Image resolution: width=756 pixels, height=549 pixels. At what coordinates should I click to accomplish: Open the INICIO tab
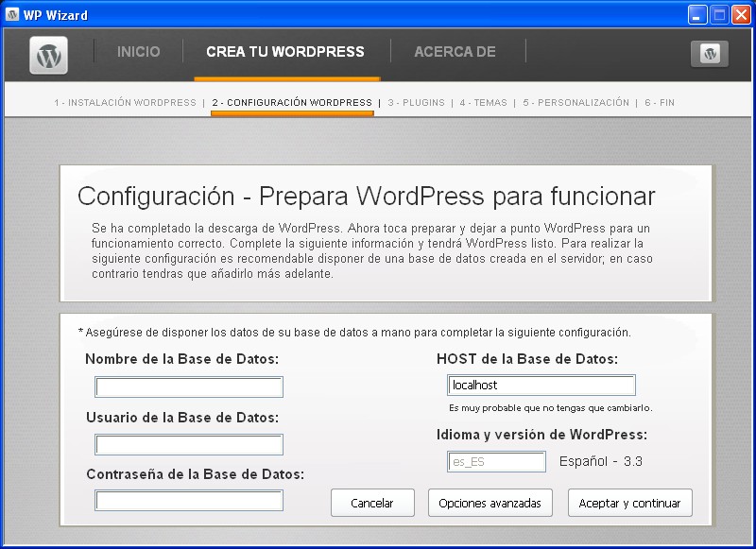(x=138, y=52)
